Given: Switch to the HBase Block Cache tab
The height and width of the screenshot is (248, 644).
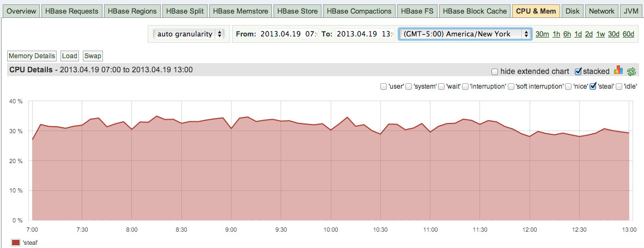Looking at the screenshot, I should pos(475,11).
